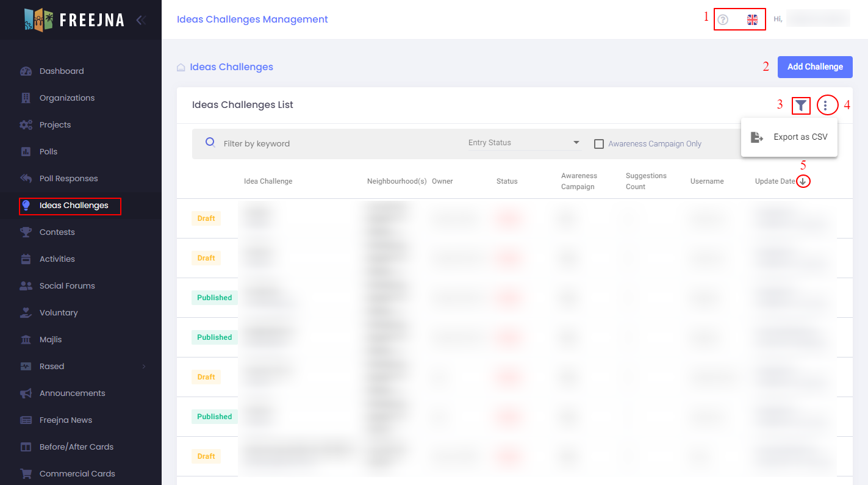
Task: Open Poll Responses in the sidebar
Action: click(68, 179)
